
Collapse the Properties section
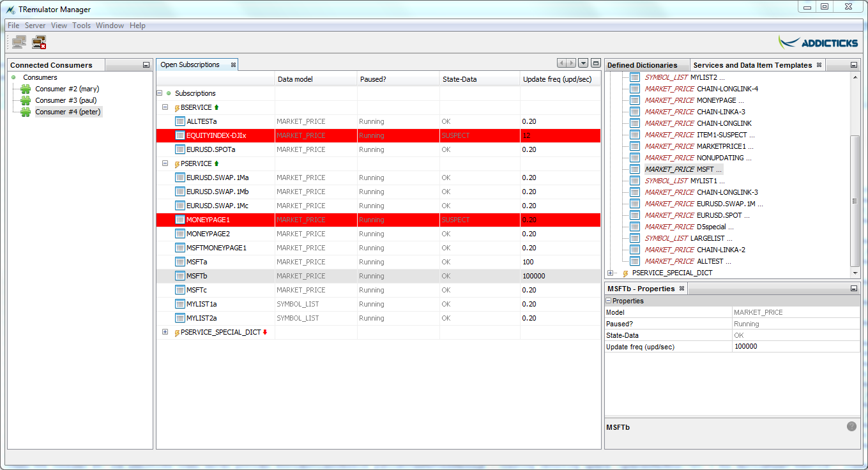[x=609, y=301]
